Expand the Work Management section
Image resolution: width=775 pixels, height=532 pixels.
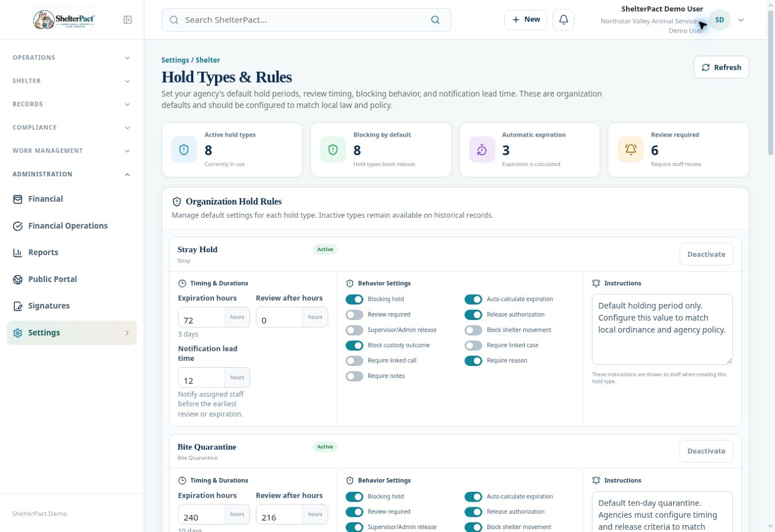point(72,151)
